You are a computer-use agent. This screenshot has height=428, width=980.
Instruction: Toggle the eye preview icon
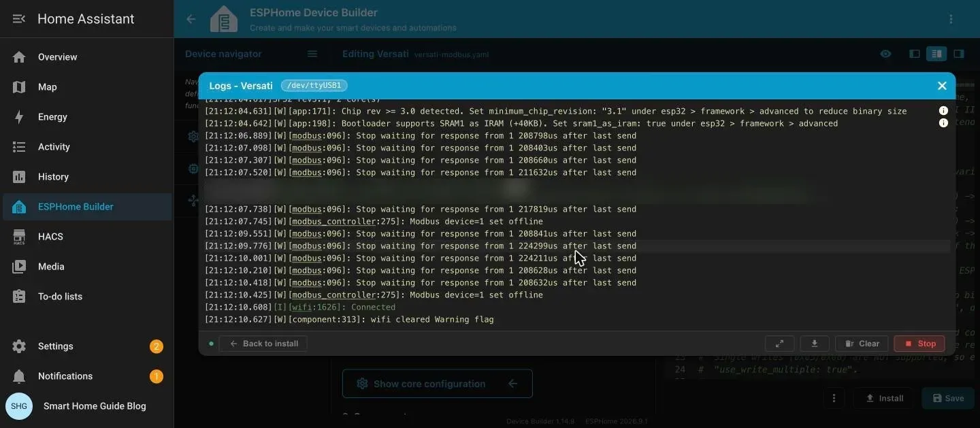point(885,54)
